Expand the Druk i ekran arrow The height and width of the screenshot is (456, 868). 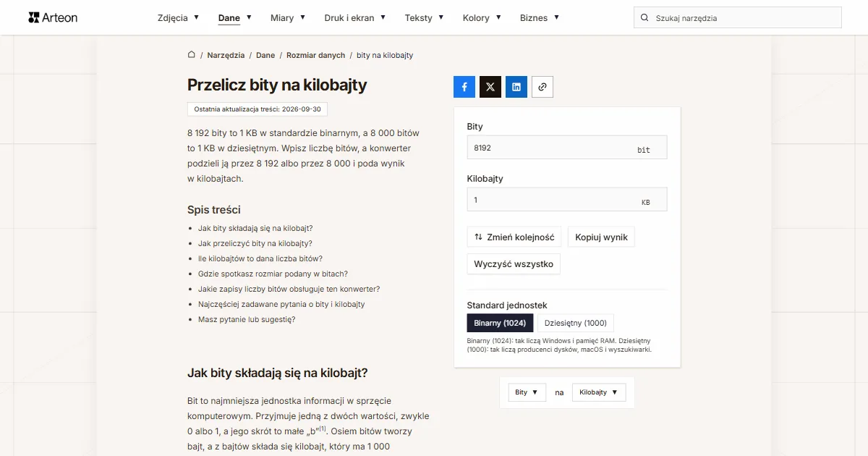[x=383, y=17]
